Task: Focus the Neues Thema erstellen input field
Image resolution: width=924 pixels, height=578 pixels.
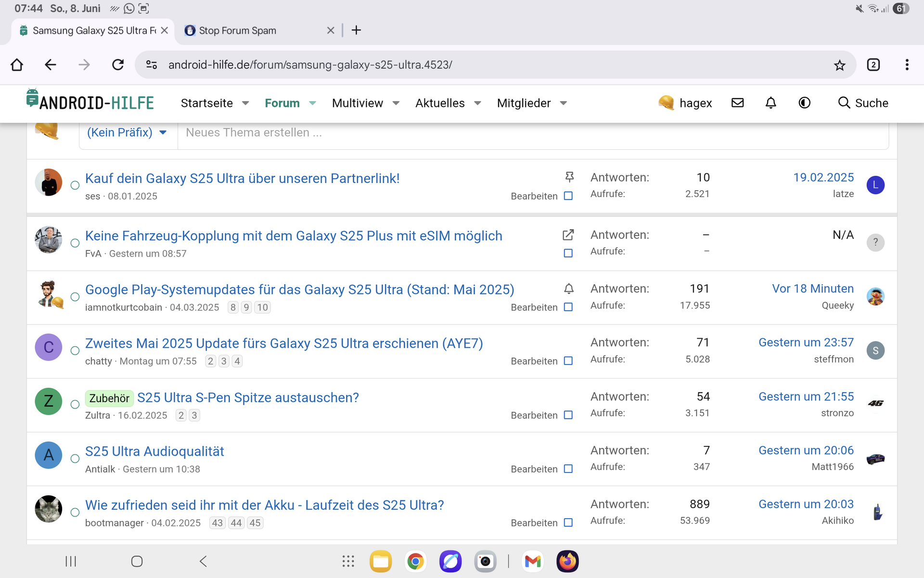Action: click(533, 132)
